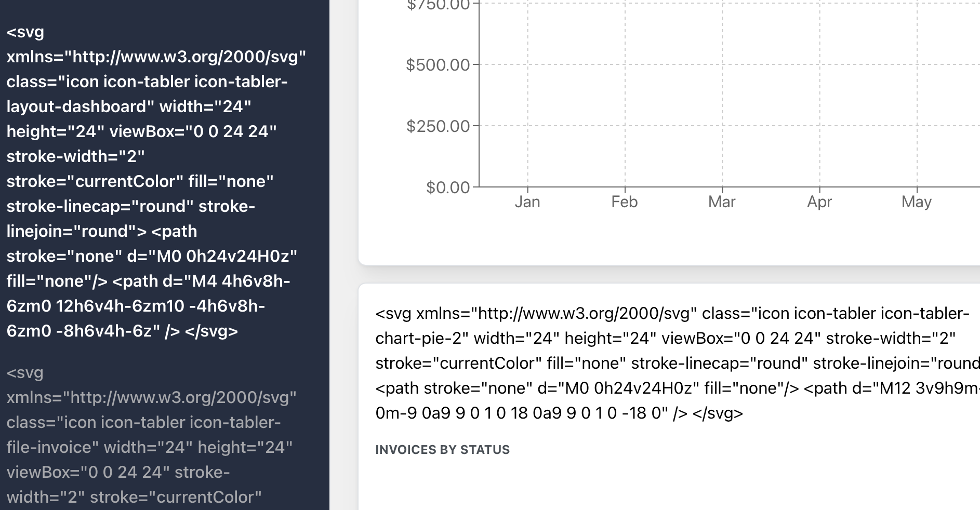Select the layout-dashboard icon in the sidebar
The width and height of the screenshot is (980, 510).
click(151, 182)
